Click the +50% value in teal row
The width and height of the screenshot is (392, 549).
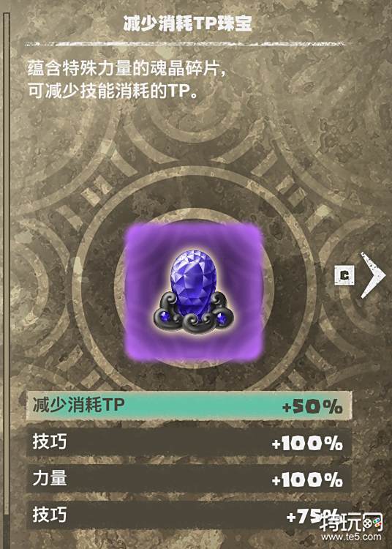point(312,406)
